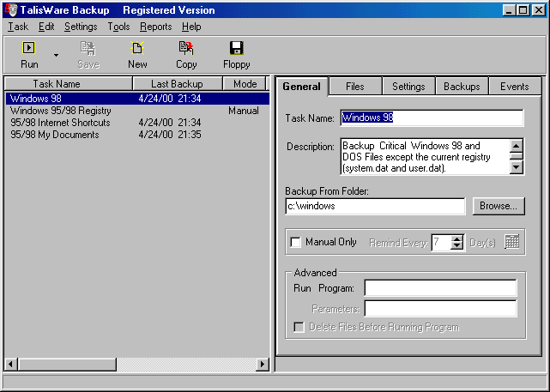The width and height of the screenshot is (550, 392).
Task: Select the 95/98 Internet Shortcuts task
Action: coord(137,123)
